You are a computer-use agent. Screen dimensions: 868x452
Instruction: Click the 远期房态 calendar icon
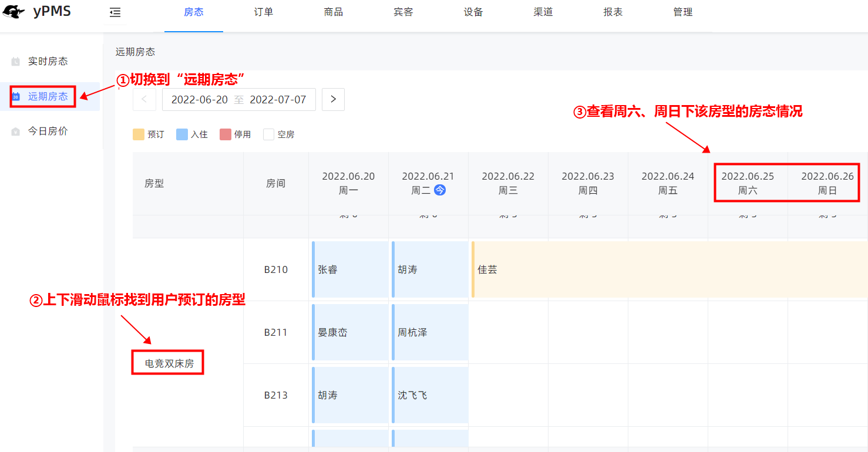pos(16,96)
